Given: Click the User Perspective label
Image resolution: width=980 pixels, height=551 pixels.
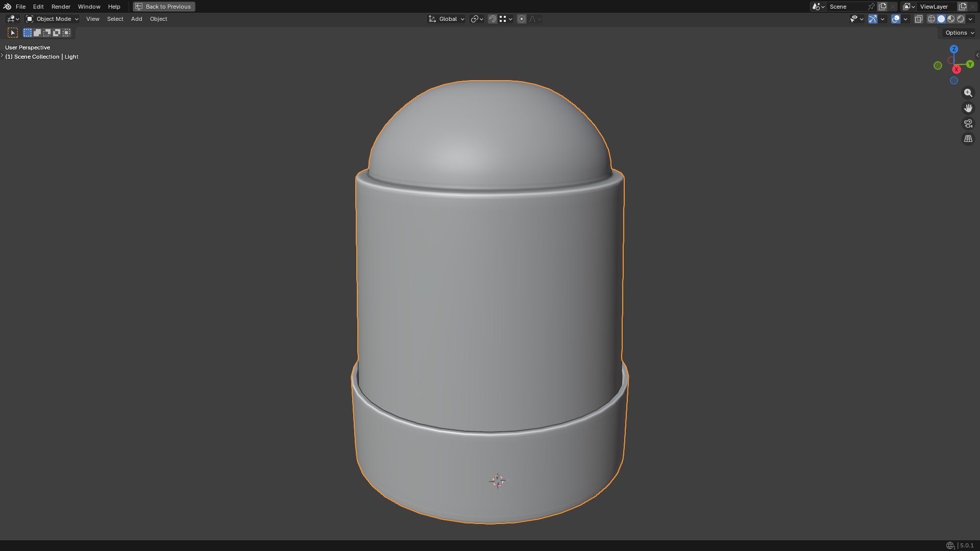Looking at the screenshot, I should (28, 47).
